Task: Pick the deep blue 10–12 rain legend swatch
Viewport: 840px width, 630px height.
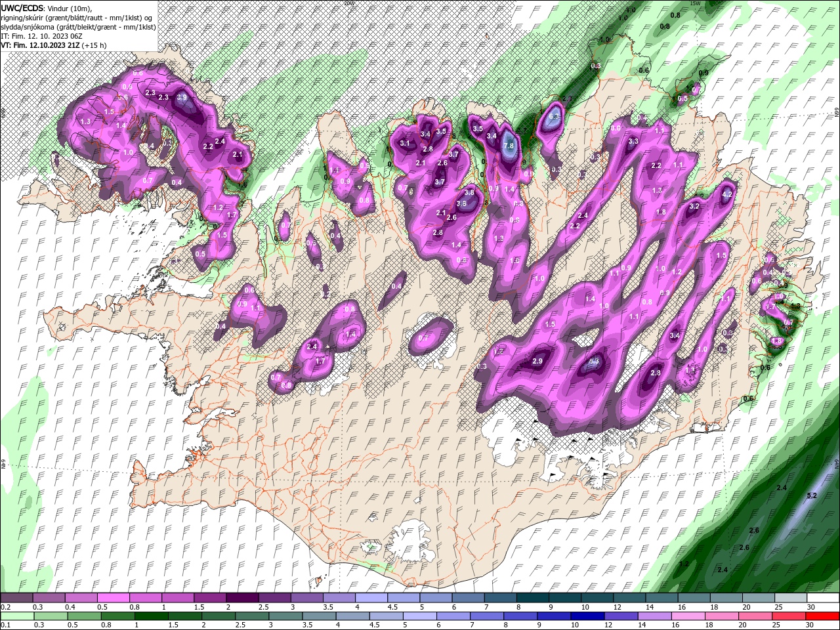Action: click(588, 616)
